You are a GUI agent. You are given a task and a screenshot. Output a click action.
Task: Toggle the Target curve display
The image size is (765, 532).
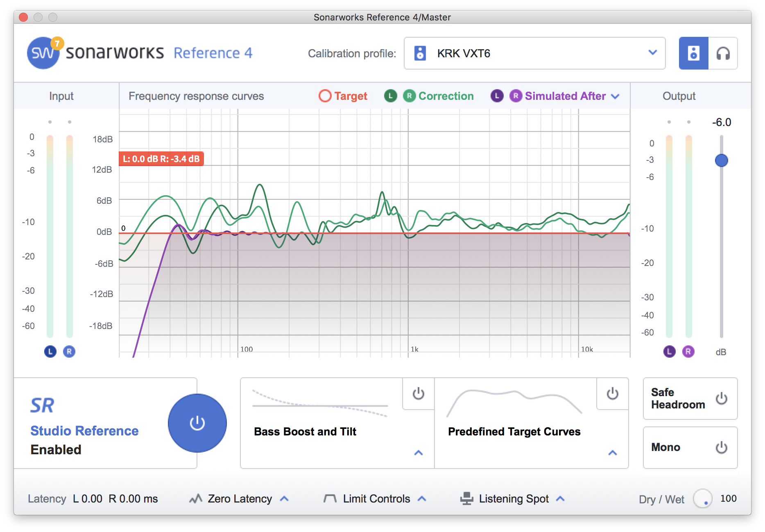(325, 96)
